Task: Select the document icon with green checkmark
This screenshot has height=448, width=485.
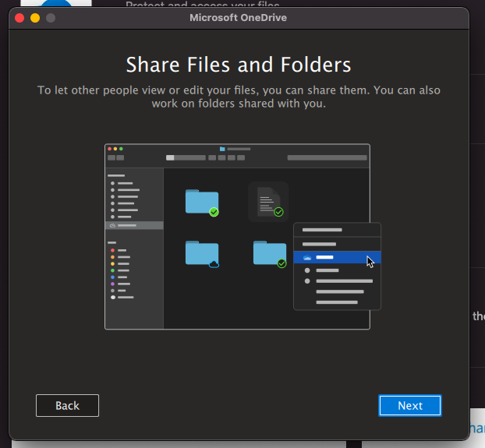Action: click(267, 202)
